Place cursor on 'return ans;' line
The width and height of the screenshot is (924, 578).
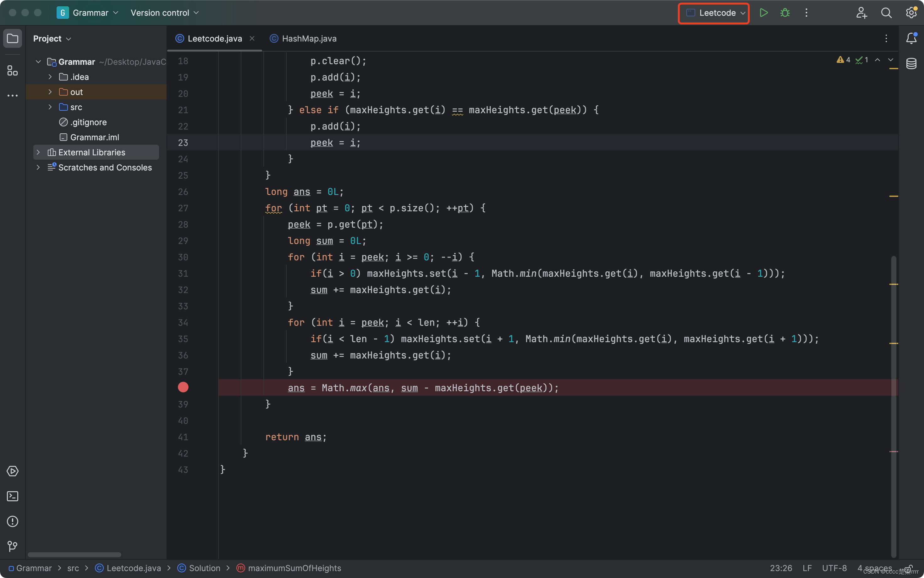point(296,437)
